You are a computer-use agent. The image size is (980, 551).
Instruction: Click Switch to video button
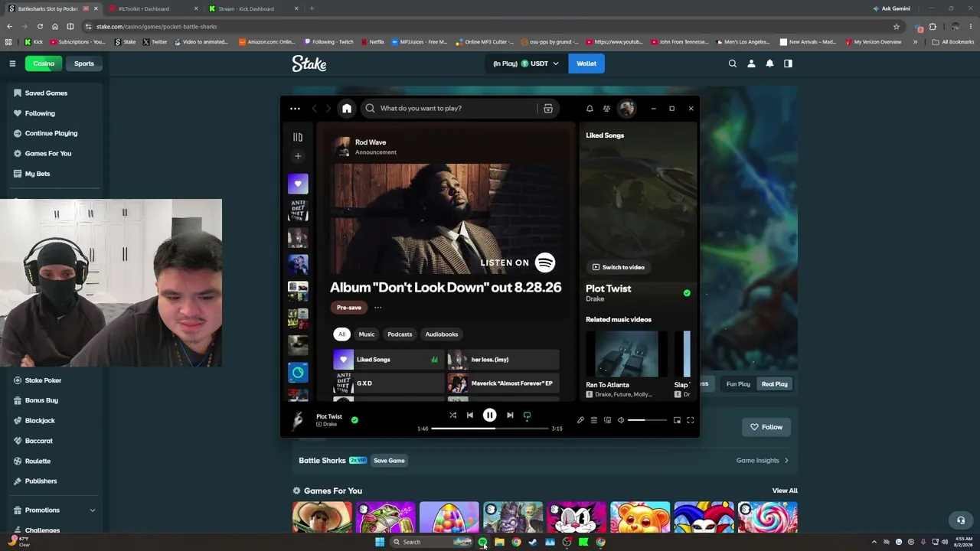[619, 267]
